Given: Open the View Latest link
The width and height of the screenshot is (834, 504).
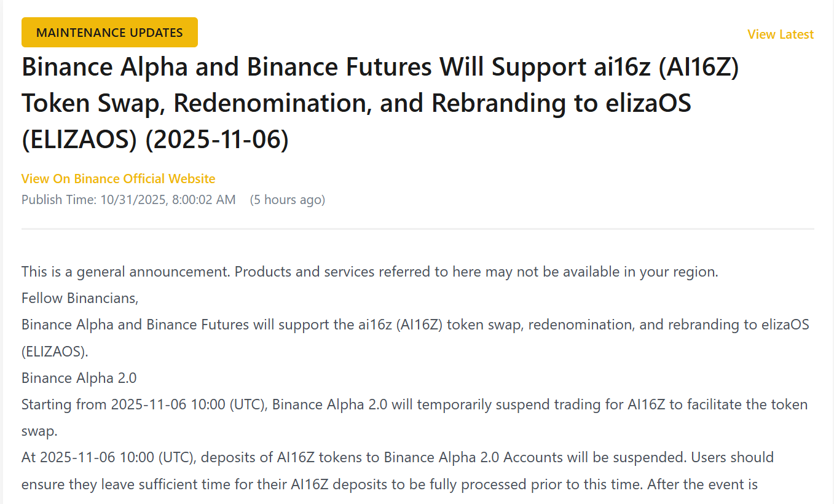Looking at the screenshot, I should [780, 34].
